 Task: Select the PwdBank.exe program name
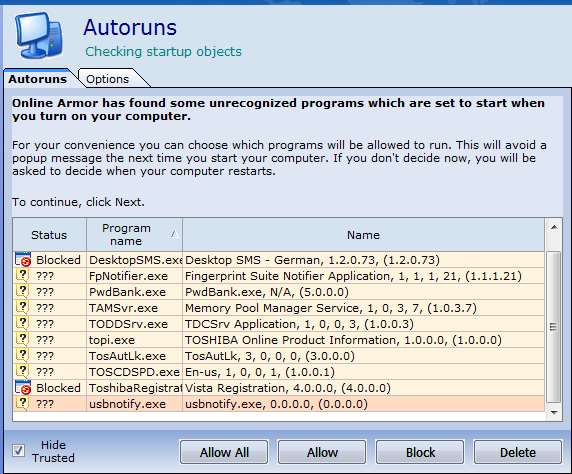pyautogui.click(x=127, y=292)
